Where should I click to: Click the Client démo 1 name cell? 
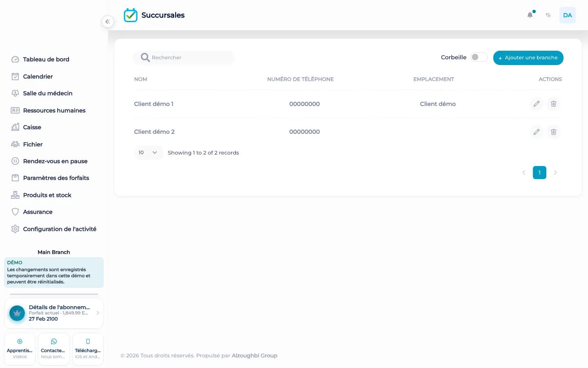tap(154, 104)
